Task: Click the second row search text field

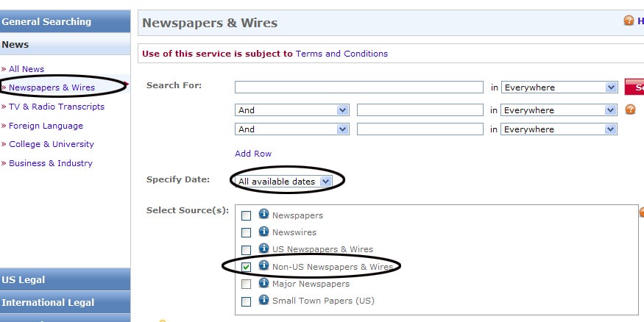Action: click(420, 110)
